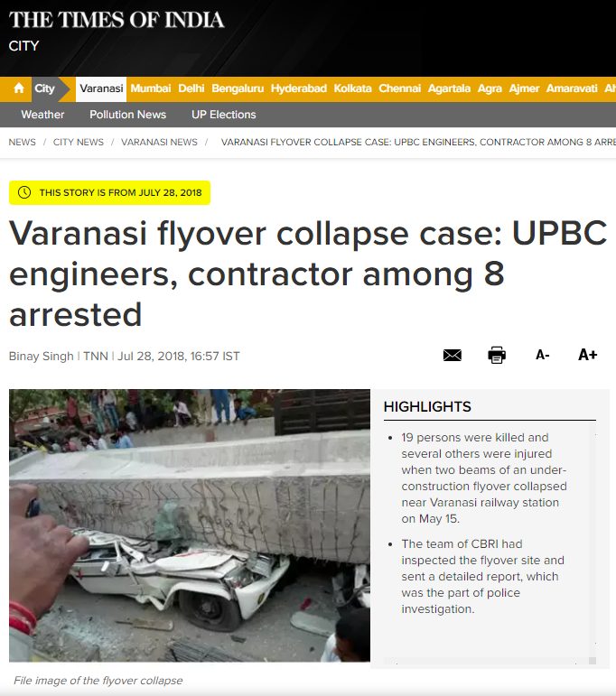Click the City News breadcrumb
This screenshot has height=696, width=616.
point(79,142)
